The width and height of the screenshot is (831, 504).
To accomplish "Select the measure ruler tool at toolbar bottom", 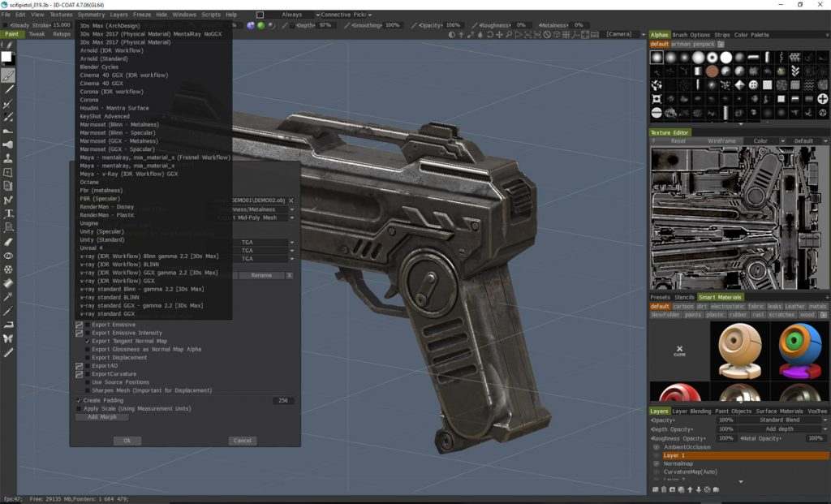I will pyautogui.click(x=8, y=352).
